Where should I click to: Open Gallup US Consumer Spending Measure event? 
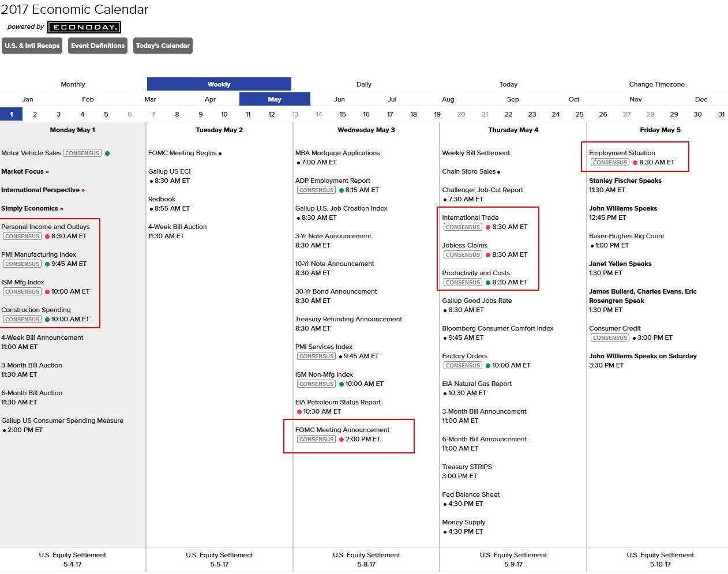pyautogui.click(x=62, y=421)
